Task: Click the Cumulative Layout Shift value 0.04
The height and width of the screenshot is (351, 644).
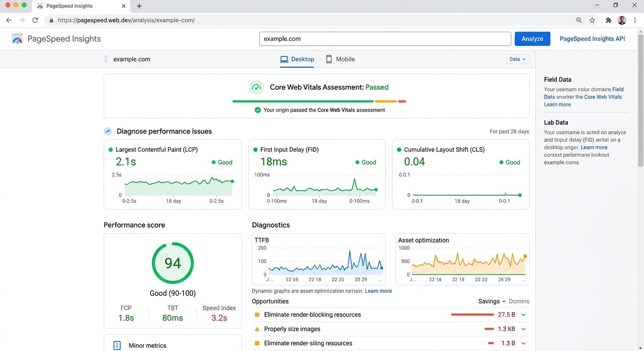Action: (x=414, y=162)
